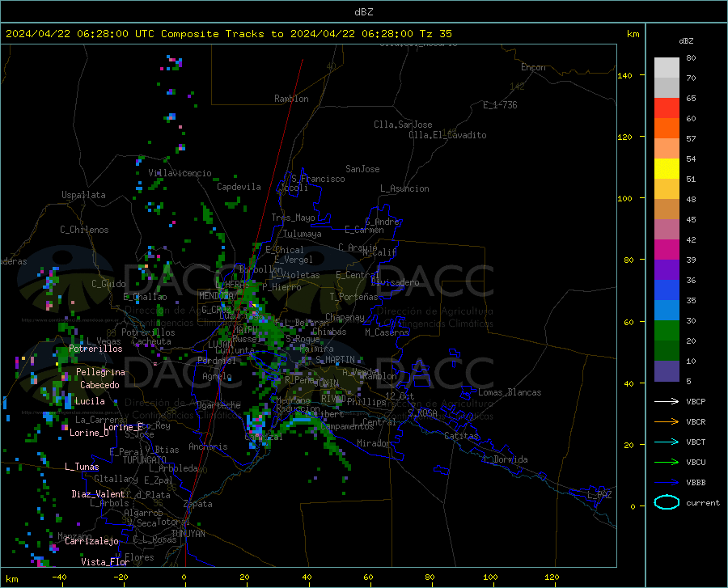This screenshot has width=728, height=588.
Task: Click the Diaz_Valent location label
Action: coord(98,494)
